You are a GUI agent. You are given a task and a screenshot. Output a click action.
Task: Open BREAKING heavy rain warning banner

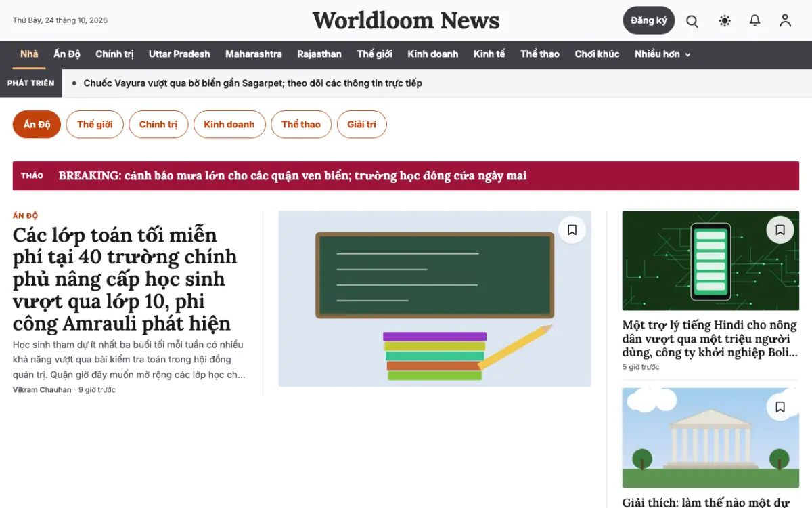tap(406, 175)
